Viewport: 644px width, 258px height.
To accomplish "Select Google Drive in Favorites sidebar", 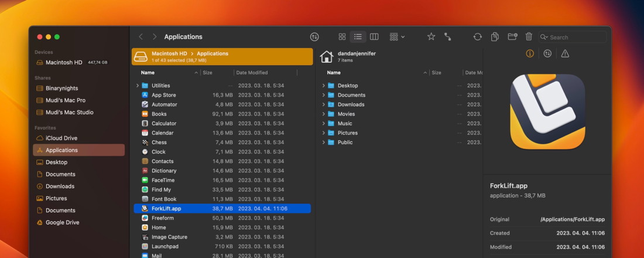I will coord(62,223).
